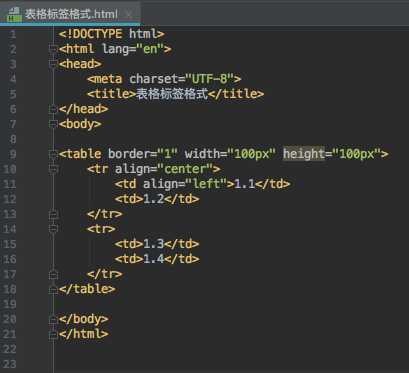Click the cell text 1.4

tap(154, 259)
